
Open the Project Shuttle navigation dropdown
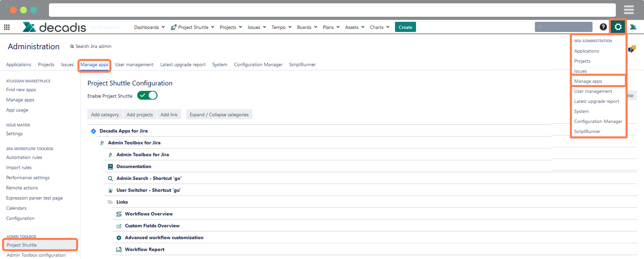[193, 27]
